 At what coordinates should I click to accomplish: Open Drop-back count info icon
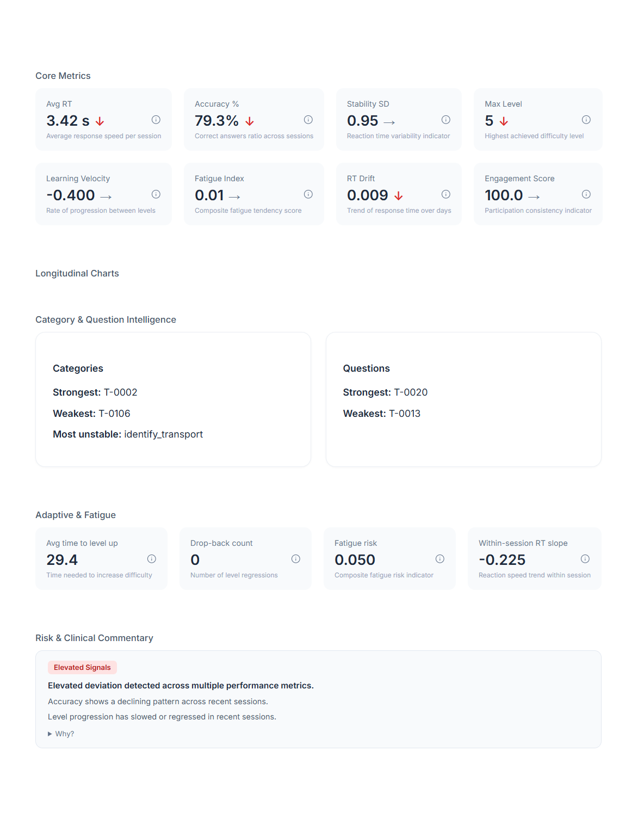295,559
